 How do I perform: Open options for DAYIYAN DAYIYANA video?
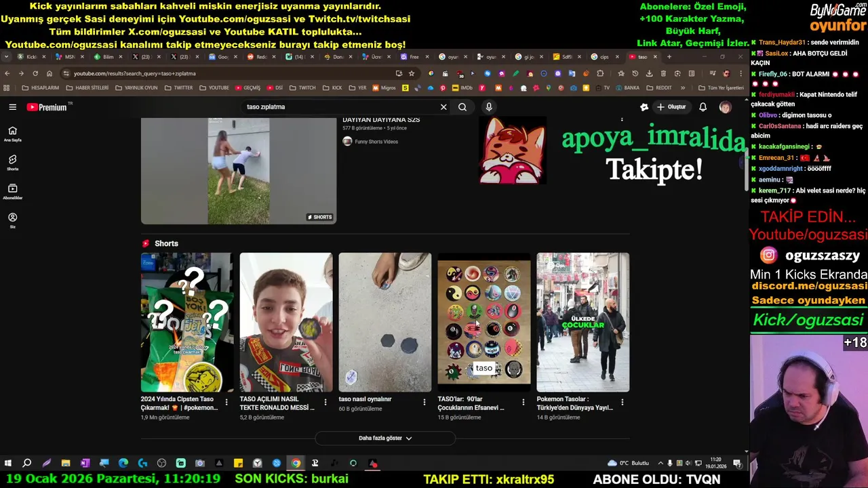622,120
